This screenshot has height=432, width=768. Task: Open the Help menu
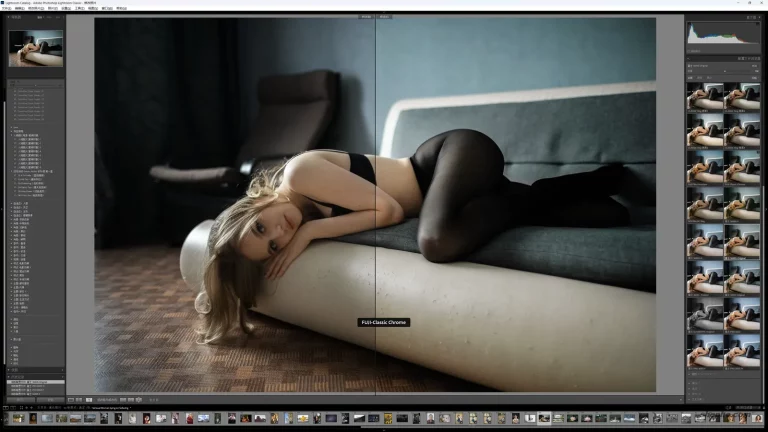point(122,8)
